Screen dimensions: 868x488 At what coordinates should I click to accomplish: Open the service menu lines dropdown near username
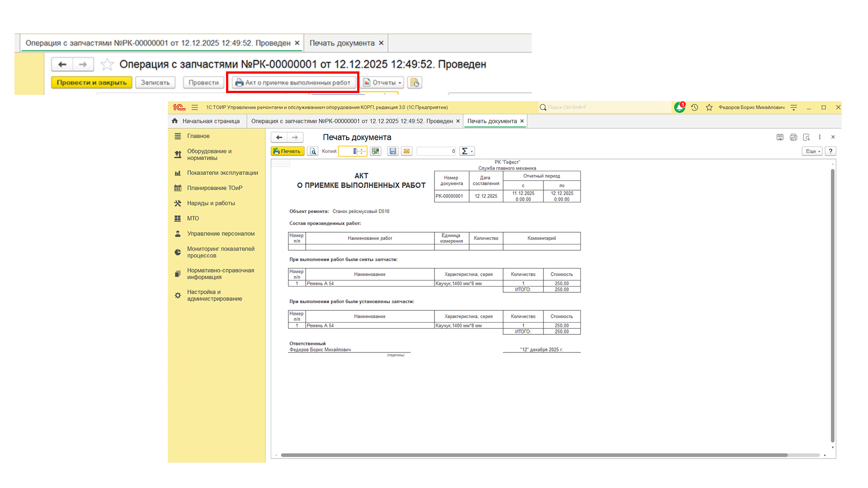793,108
